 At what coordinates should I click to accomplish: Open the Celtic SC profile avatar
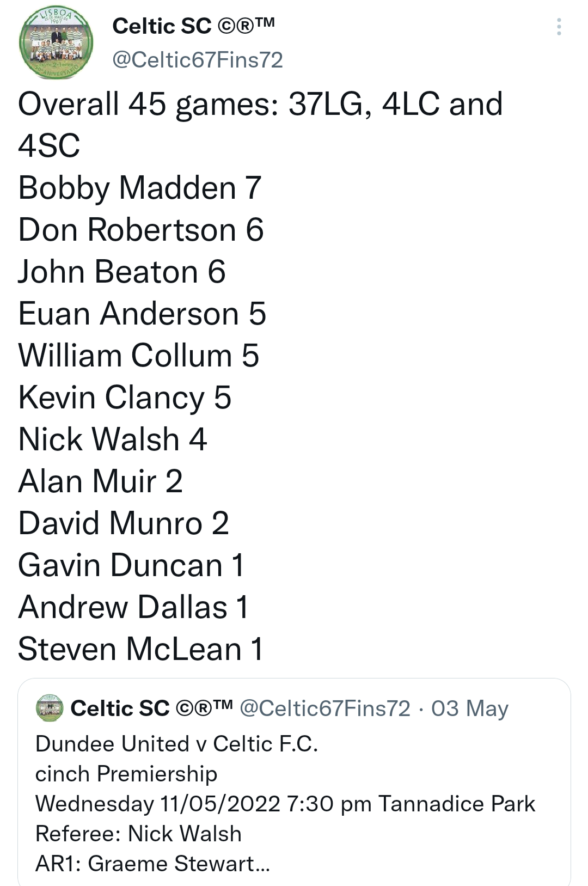(56, 42)
